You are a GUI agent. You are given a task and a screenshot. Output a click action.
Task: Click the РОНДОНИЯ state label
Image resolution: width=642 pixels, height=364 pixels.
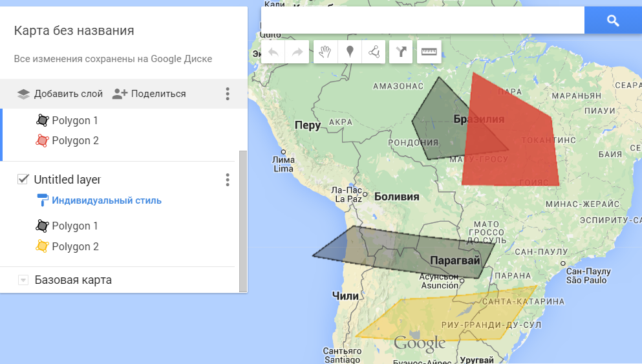[414, 143]
